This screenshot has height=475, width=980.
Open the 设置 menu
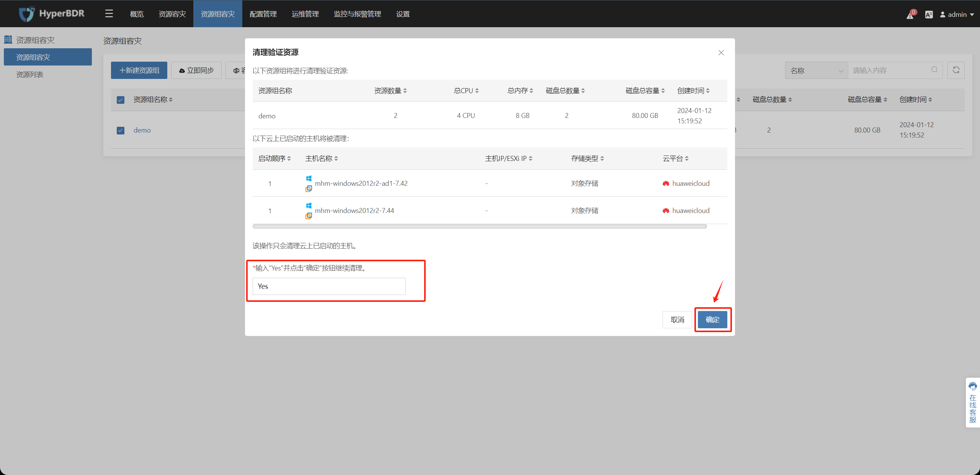pos(403,14)
